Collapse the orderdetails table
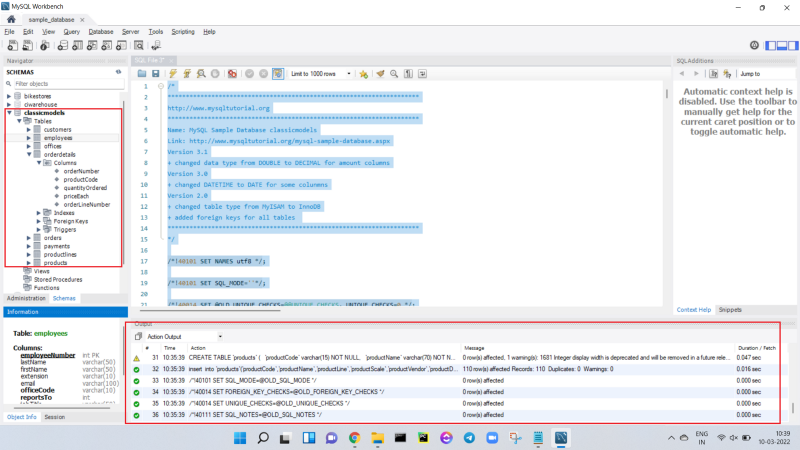 coord(29,154)
